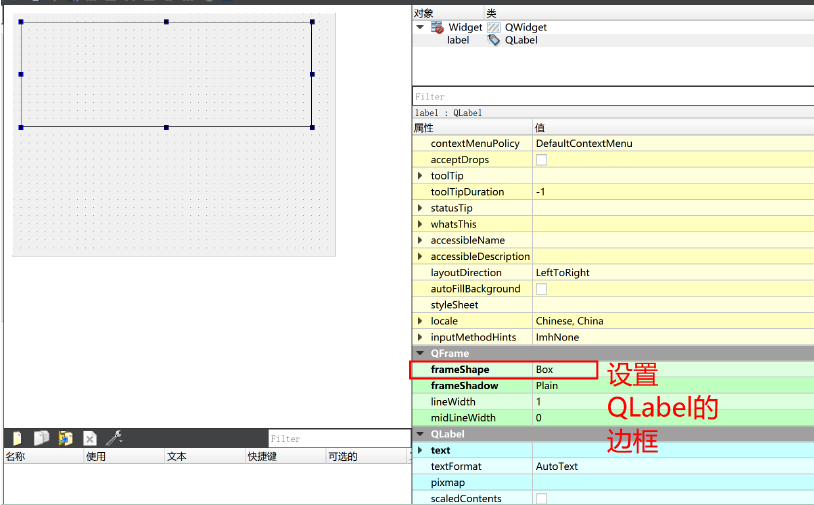Viewport: 814px width, 505px height.
Task: Click the 文本 column header
Action: tap(206, 456)
